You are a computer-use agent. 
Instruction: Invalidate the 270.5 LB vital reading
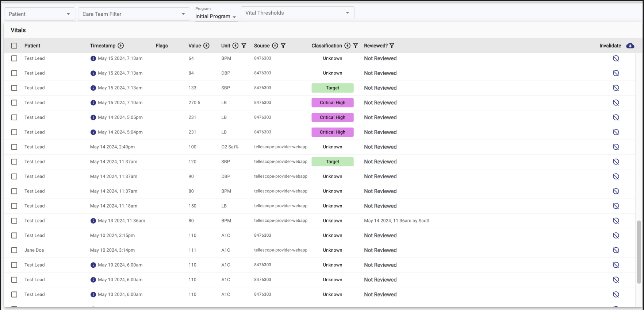616,102
